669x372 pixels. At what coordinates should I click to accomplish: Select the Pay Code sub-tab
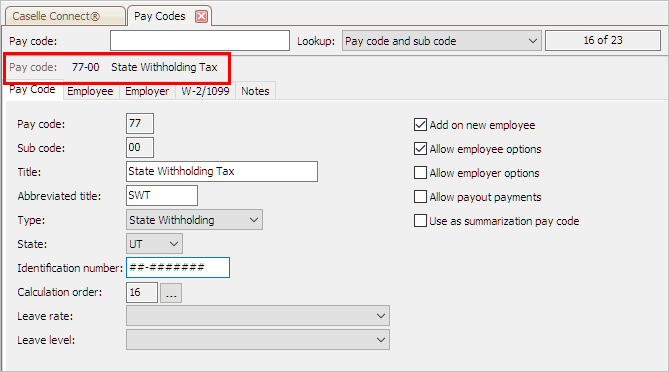tap(32, 90)
